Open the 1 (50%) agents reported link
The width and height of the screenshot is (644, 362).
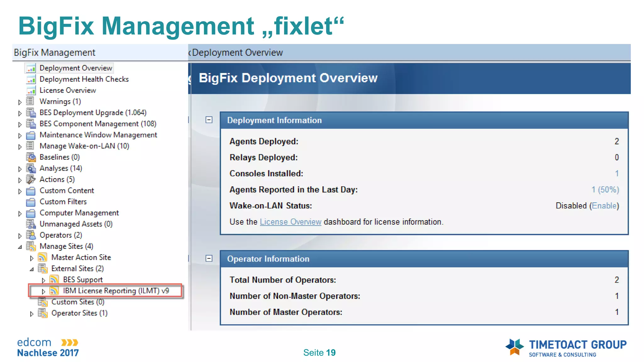(605, 190)
